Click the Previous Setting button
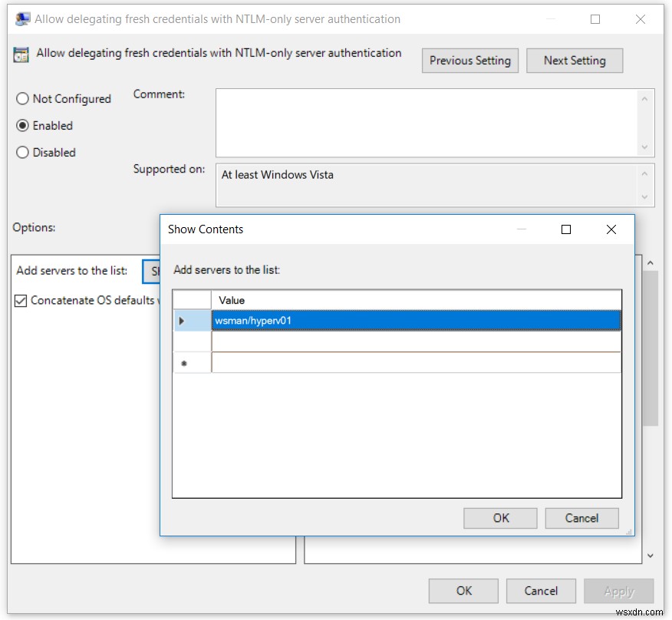 pos(469,61)
